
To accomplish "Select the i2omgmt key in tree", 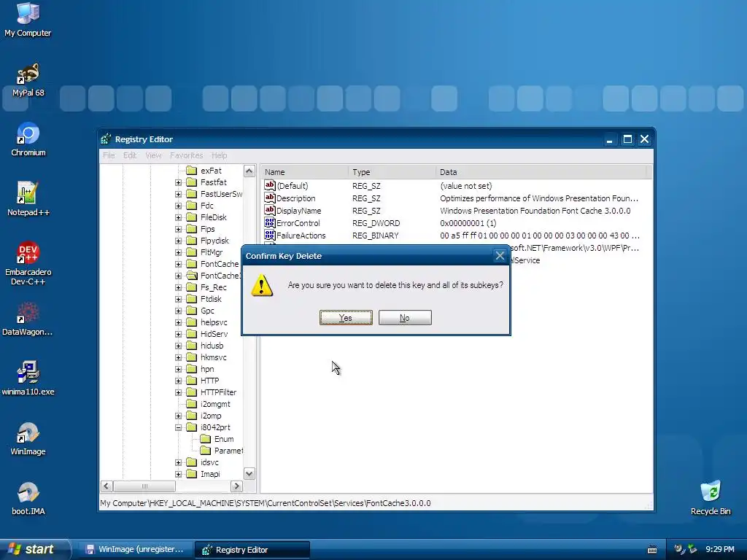I will (x=215, y=404).
